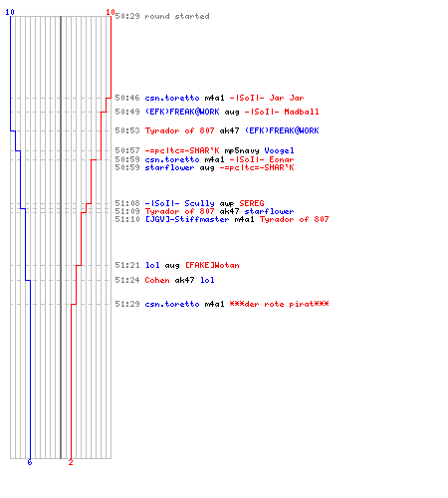Click victim -|SoI|- Eonar

pos(262,159)
